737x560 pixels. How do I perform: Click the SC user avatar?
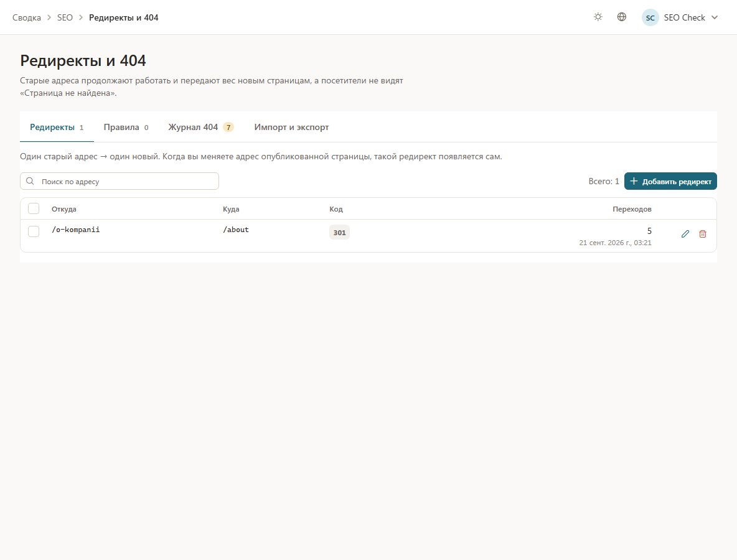pyautogui.click(x=650, y=17)
